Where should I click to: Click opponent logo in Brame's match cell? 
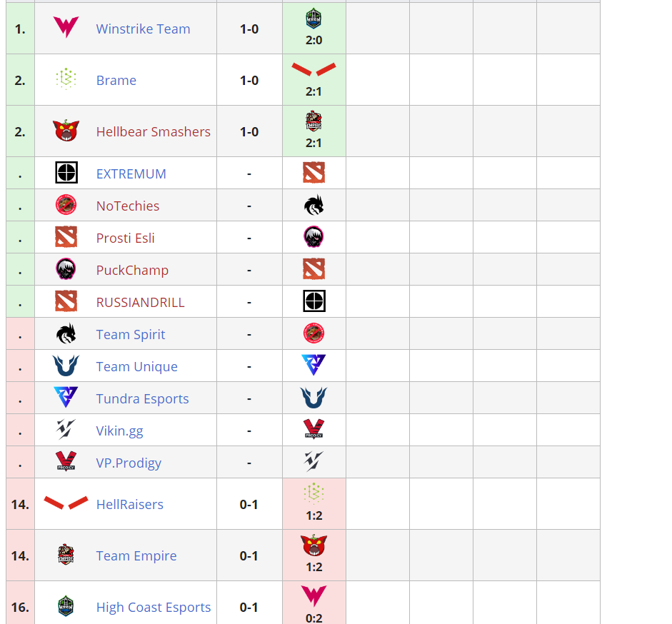click(x=314, y=69)
